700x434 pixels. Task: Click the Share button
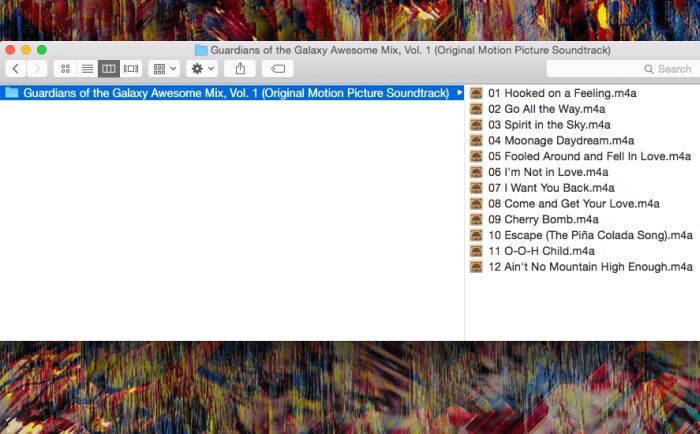pyautogui.click(x=240, y=69)
